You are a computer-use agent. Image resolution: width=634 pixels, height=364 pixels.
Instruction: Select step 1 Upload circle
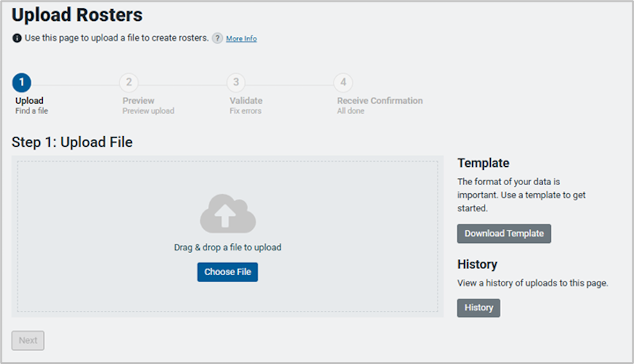(21, 82)
